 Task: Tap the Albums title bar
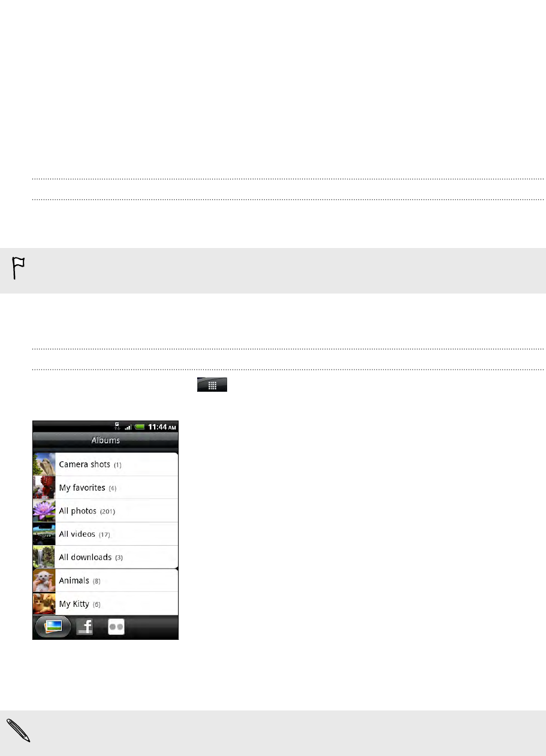point(105,440)
